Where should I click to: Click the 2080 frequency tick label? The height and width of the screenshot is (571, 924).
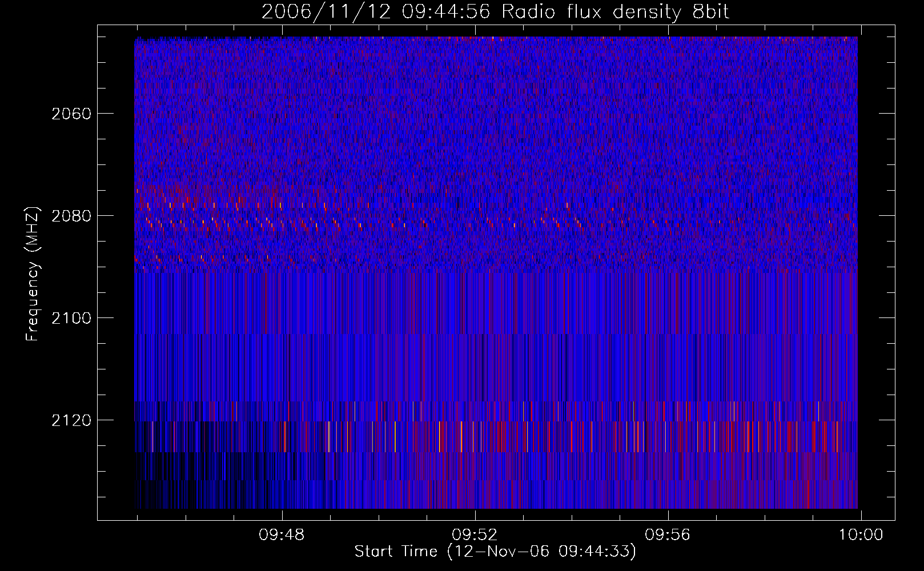71,216
